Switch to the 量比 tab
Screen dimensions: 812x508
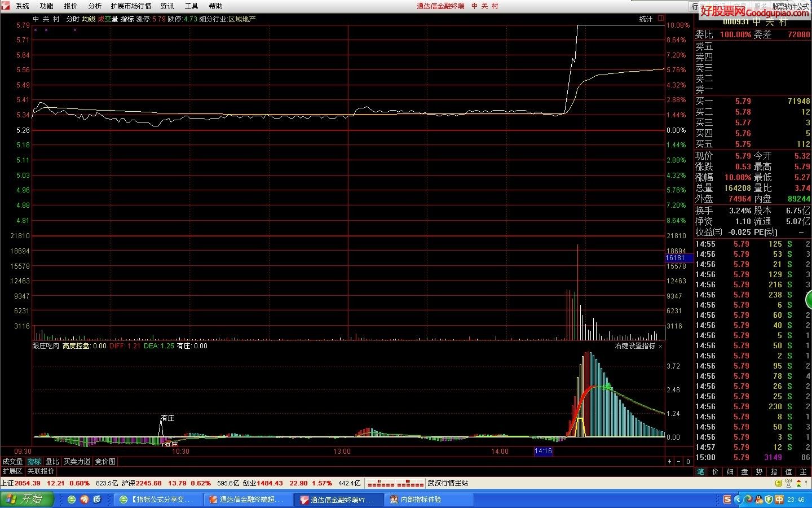click(52, 462)
